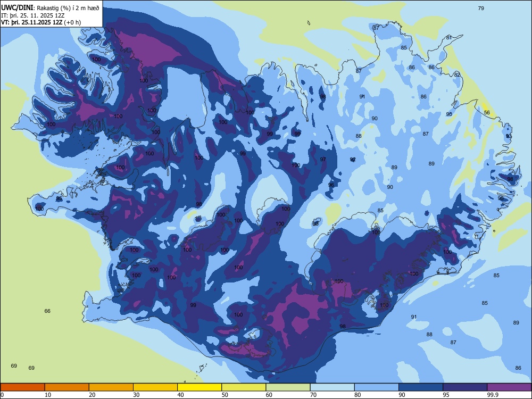Screen dimensions: 532x399
Task: Pick the medium blue 80–90 legend band
Action: (377, 387)
